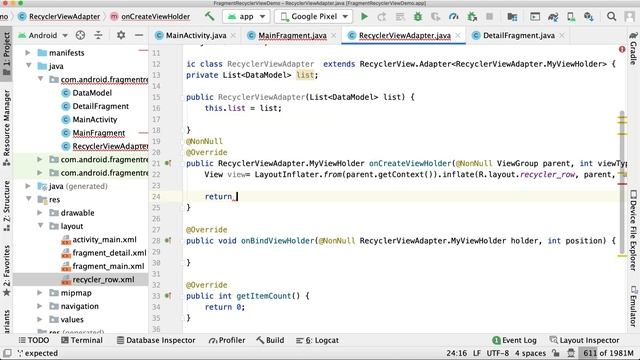The height and width of the screenshot is (360, 640).
Task: Click the memory indicator 611 of 1981M
Action: 608,353
